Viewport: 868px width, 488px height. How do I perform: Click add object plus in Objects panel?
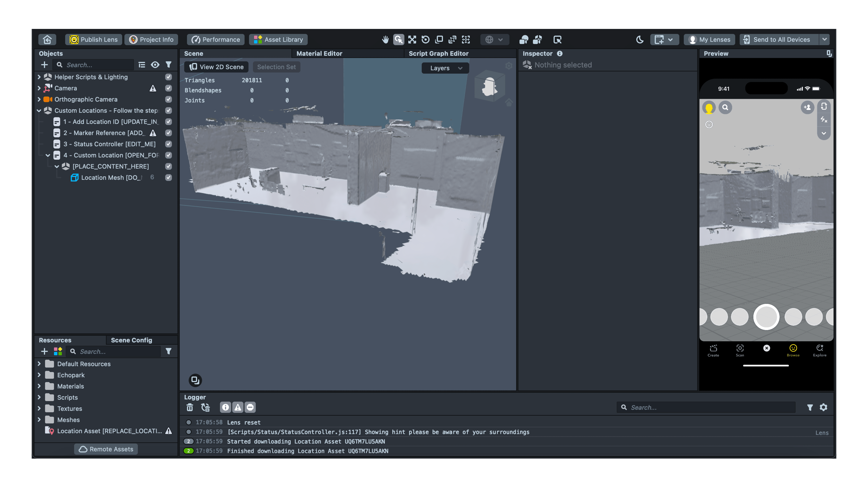(x=44, y=65)
